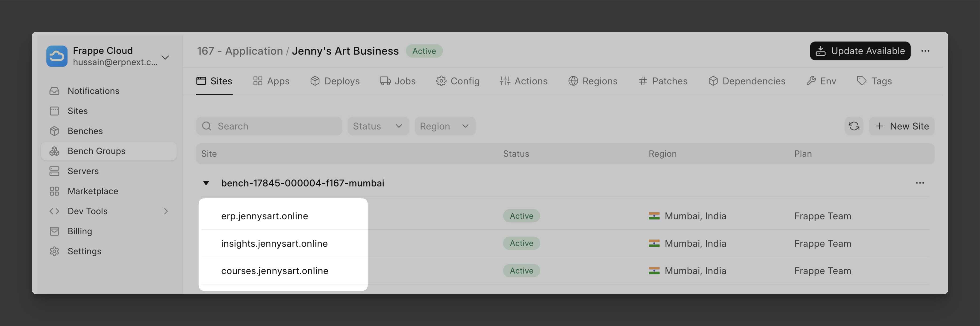Switch to the Regions tab
This screenshot has width=980, height=326.
click(x=593, y=81)
